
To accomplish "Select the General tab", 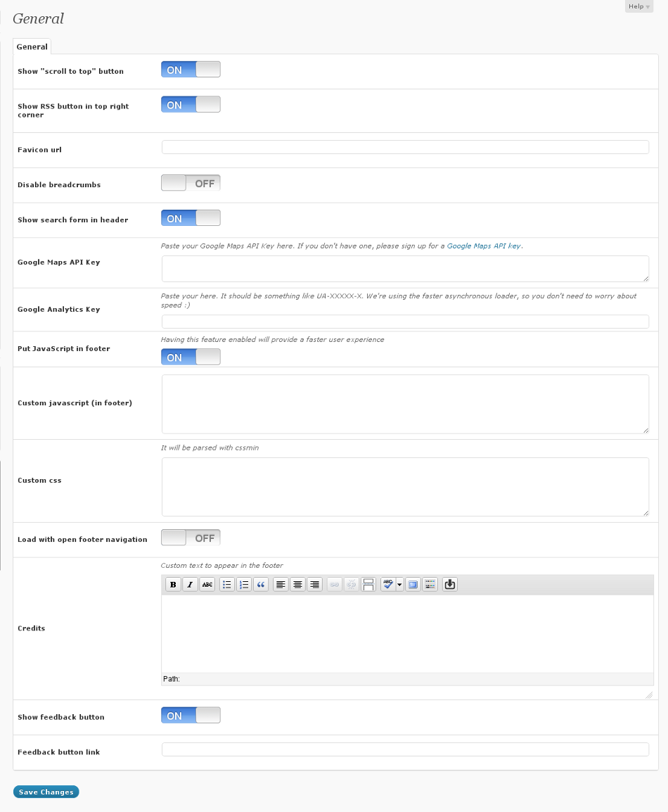I will [32, 47].
